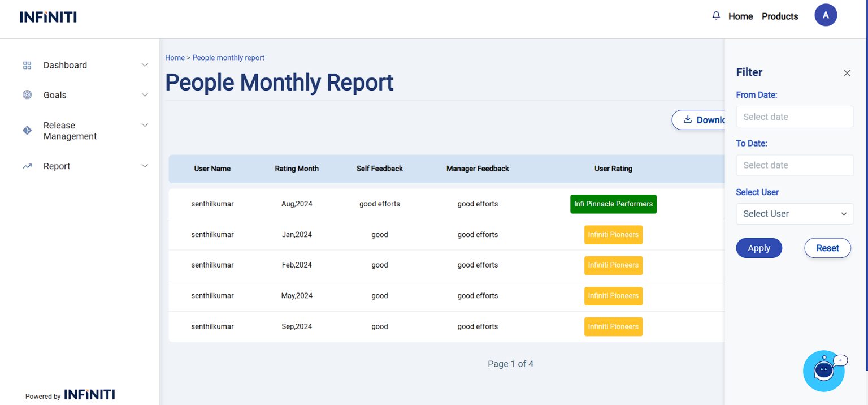This screenshot has width=868, height=405.
Task: Expand the Goals sidebar section
Action: [x=145, y=95]
